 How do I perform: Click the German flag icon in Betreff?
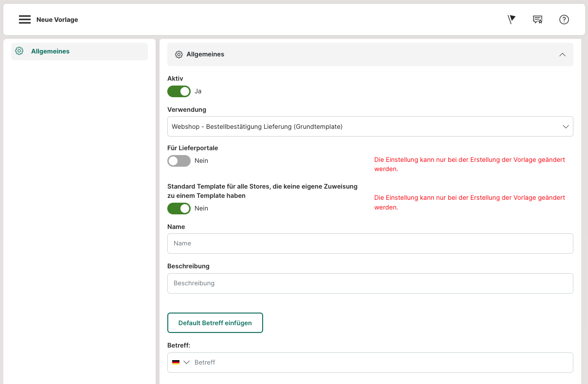tap(176, 362)
